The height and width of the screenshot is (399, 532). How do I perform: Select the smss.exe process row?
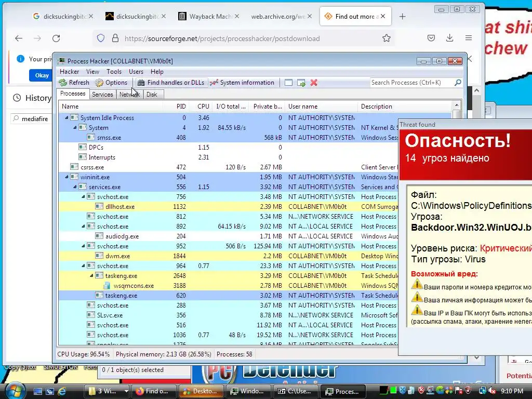click(x=228, y=137)
